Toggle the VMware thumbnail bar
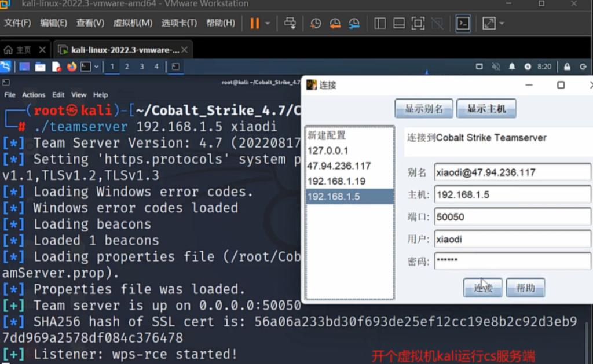The height and width of the screenshot is (364, 593). point(398,23)
